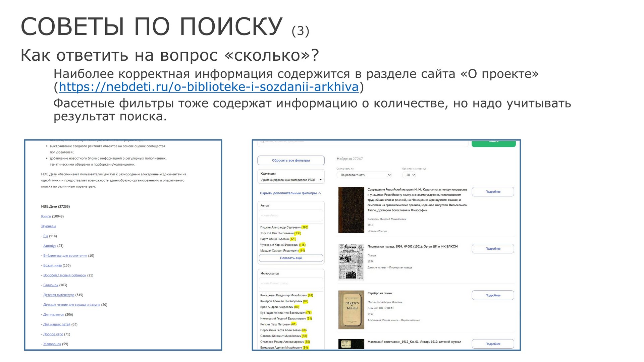Open the nebdeti.ru o-biblioteke-i-sozdanii-arkhiva link
The width and height of the screenshot is (644, 362).
[x=209, y=87]
